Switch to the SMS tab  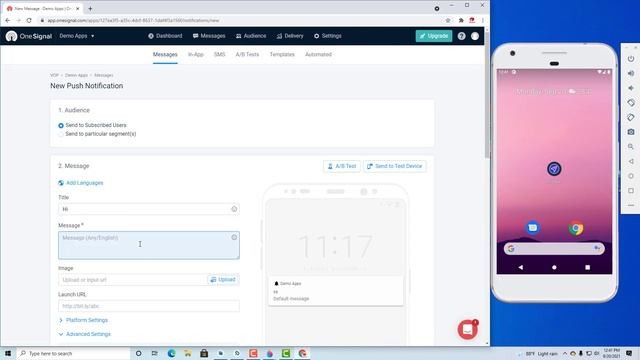click(x=220, y=54)
